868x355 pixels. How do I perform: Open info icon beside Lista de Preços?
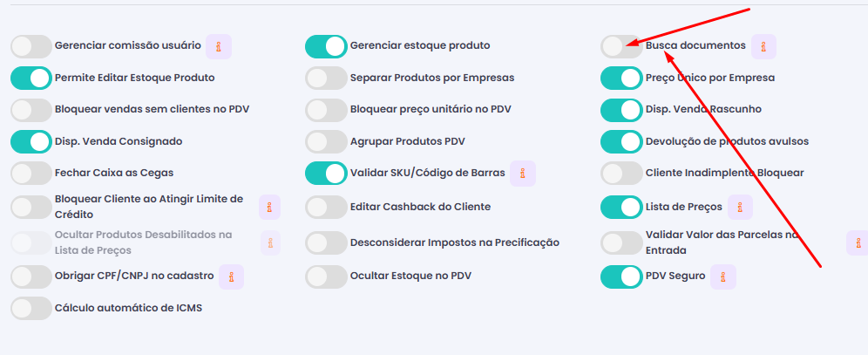(x=740, y=207)
